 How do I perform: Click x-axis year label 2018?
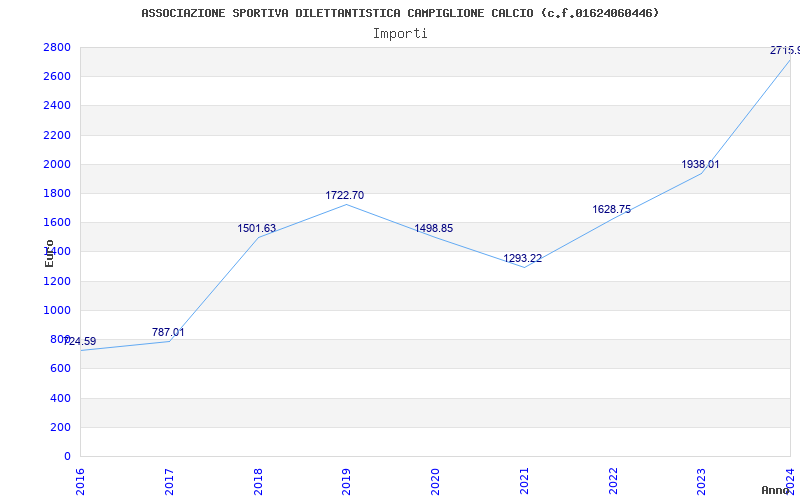258,482
